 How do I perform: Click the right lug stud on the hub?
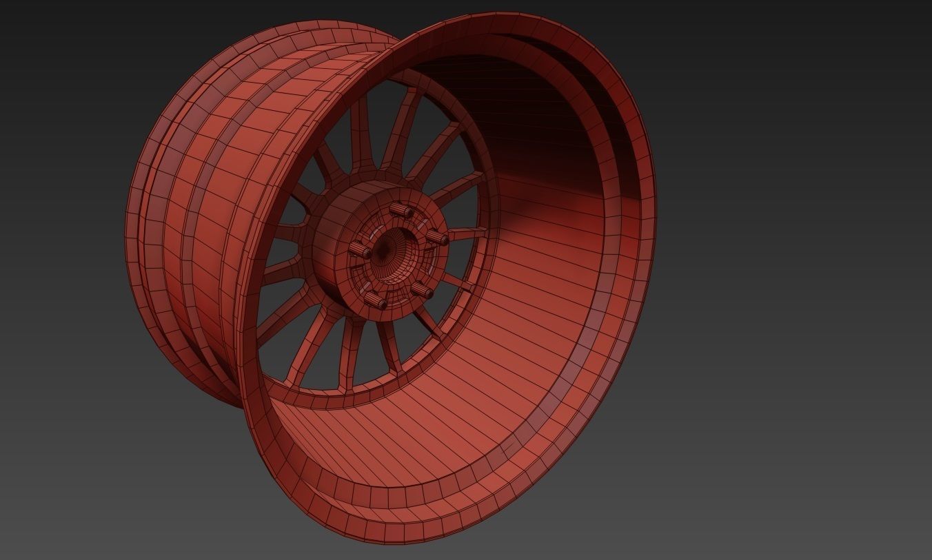[436, 238]
